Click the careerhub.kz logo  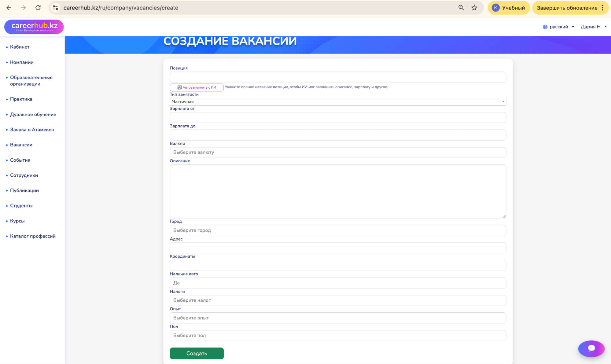[x=34, y=27]
